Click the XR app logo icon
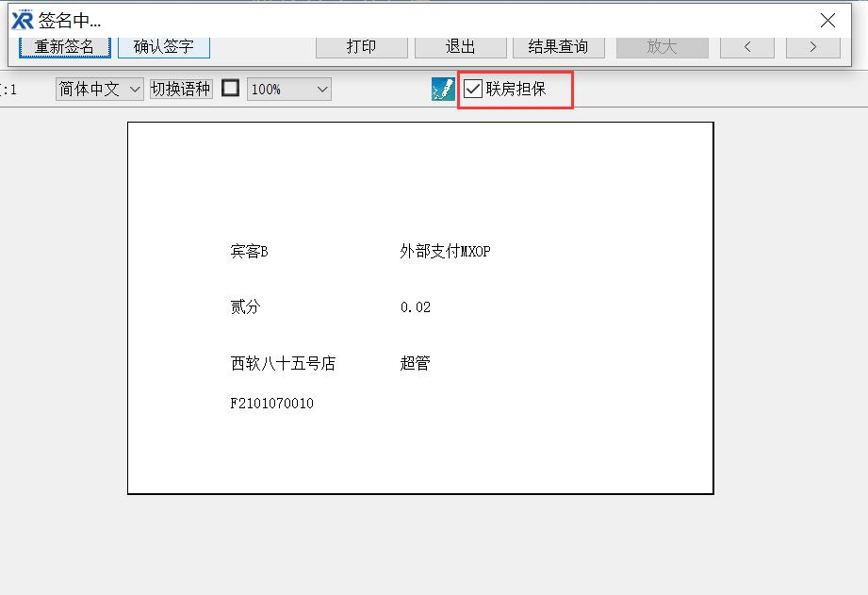 tap(22, 20)
